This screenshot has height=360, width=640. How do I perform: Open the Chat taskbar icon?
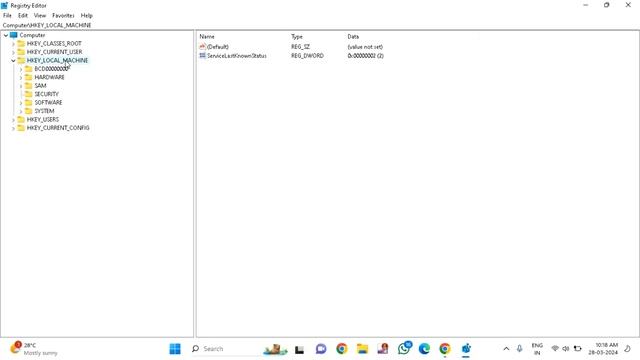tap(321, 349)
